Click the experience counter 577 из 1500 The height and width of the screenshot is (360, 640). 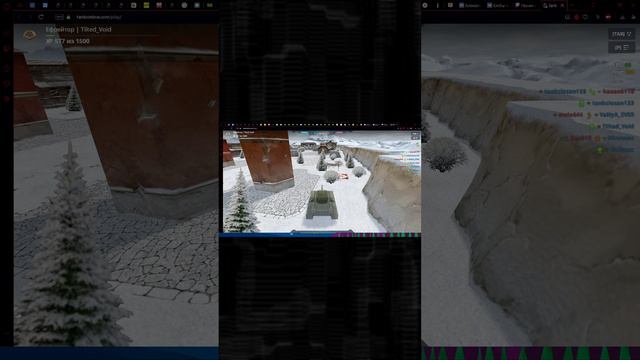[x=68, y=41]
